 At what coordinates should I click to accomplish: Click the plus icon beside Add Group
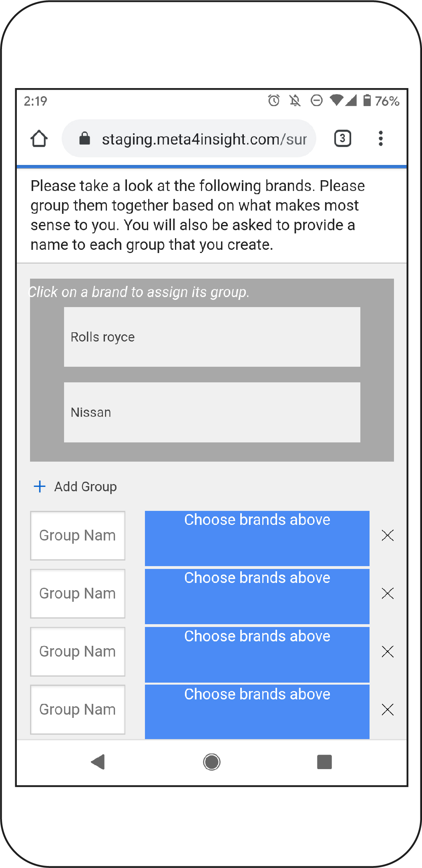coord(40,486)
